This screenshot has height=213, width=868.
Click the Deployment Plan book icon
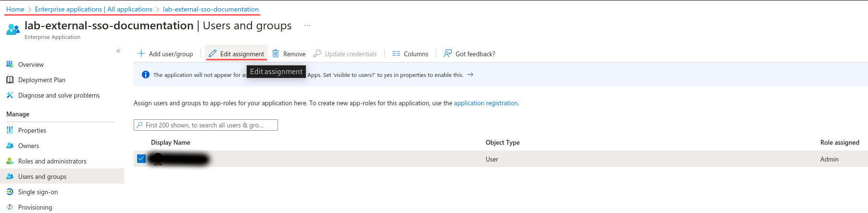coord(10,79)
